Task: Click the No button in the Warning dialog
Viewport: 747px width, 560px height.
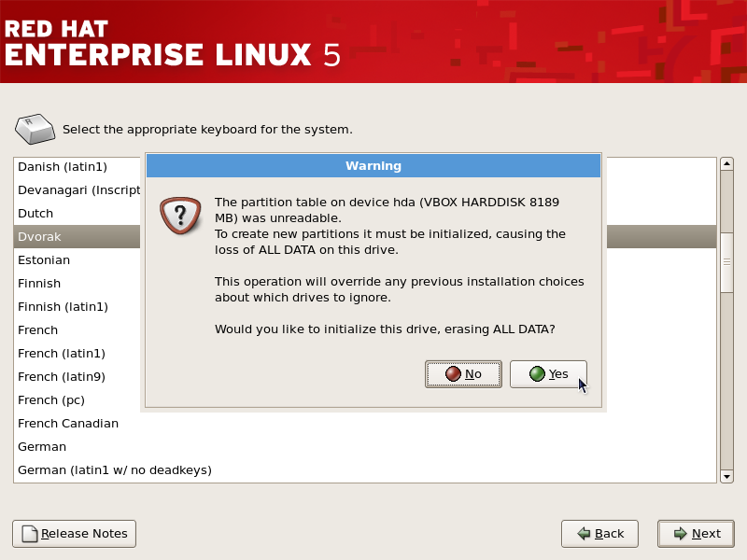Action: point(463,374)
